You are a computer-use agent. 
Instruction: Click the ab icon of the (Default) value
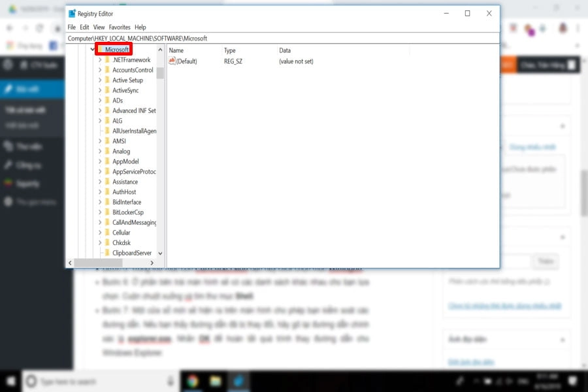[172, 61]
